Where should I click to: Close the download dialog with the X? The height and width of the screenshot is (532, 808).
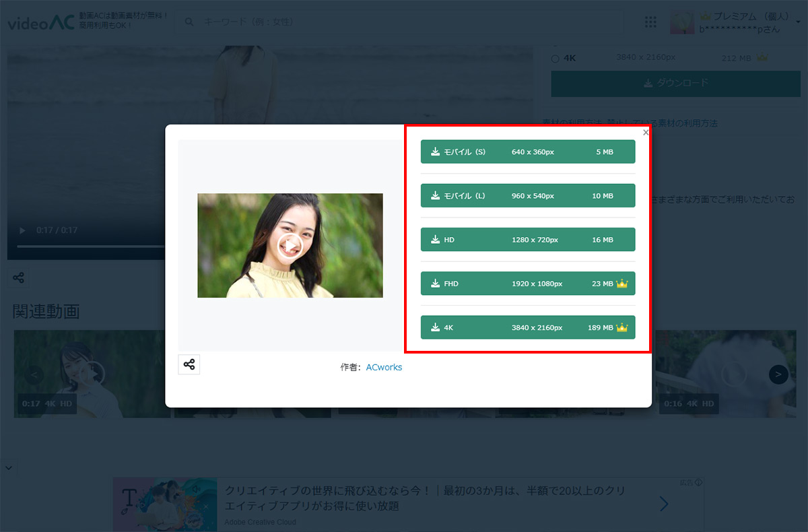click(x=646, y=133)
